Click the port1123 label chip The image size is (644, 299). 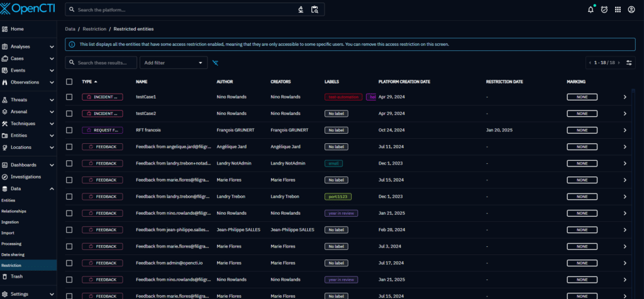(337, 197)
